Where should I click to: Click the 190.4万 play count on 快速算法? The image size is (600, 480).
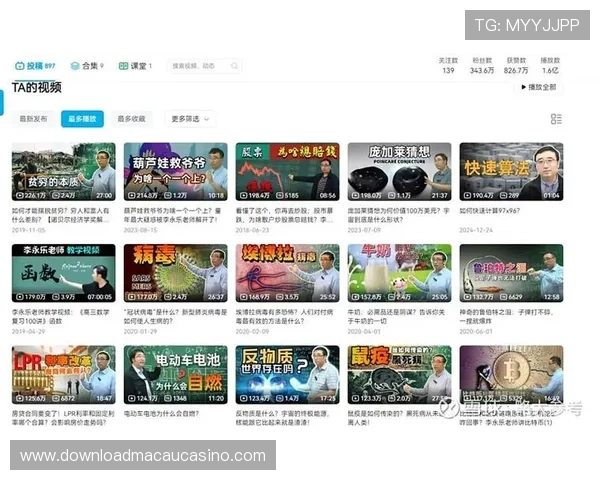479,196
